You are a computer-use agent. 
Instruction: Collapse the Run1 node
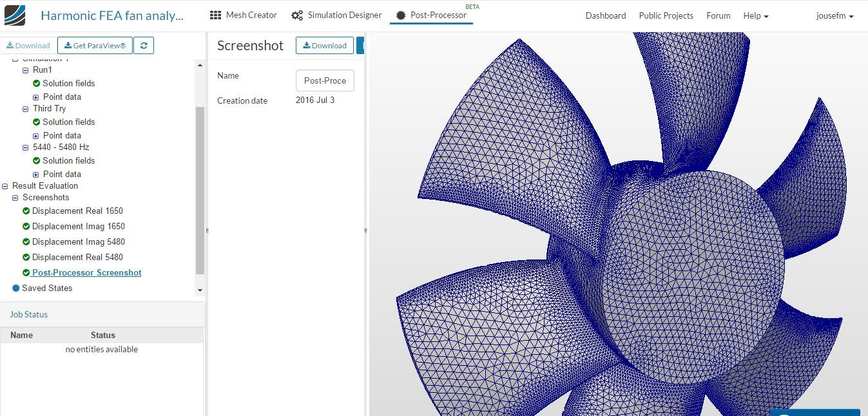coord(26,70)
